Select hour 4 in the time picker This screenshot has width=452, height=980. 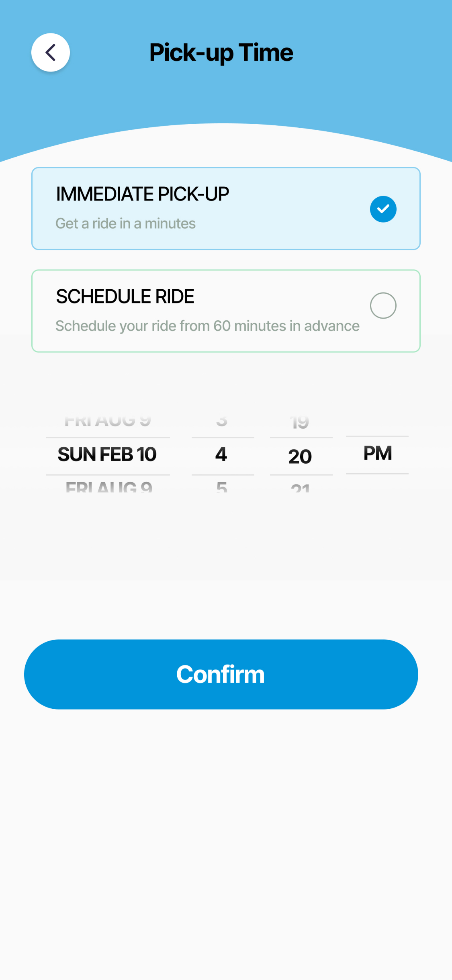tap(221, 454)
